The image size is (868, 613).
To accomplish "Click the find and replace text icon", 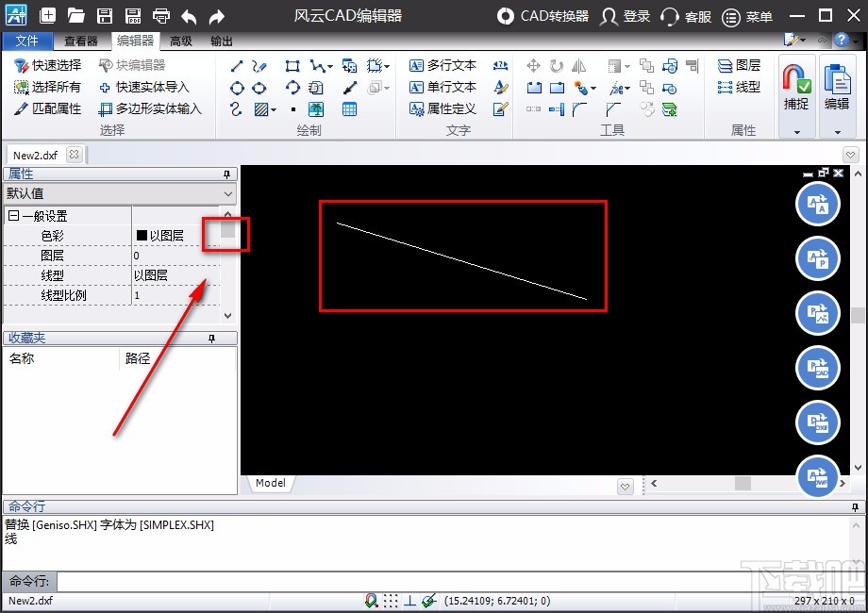I will (x=500, y=66).
